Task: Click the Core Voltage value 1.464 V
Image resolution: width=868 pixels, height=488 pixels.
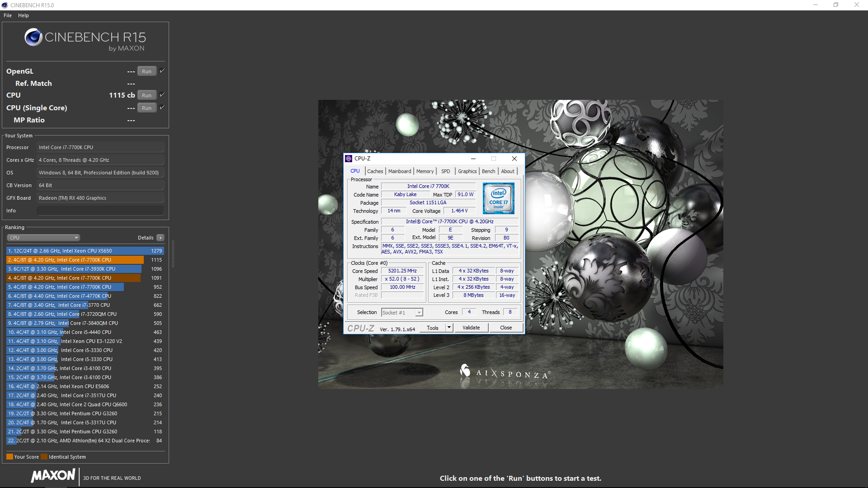Action: [x=459, y=211]
